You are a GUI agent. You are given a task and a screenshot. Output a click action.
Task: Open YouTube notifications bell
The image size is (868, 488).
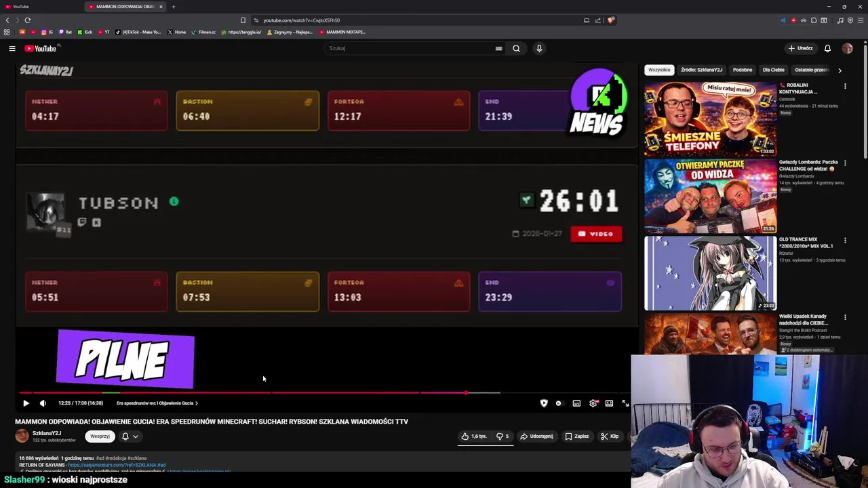pos(827,48)
